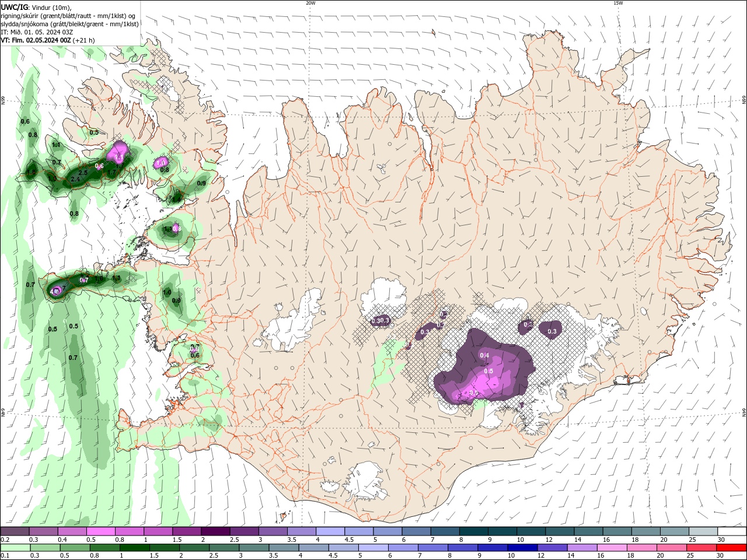Select the dark purple 0.2–0.3 snow scale swatch
Image resolution: width=747 pixels, height=560 pixels.
[x=15, y=531]
